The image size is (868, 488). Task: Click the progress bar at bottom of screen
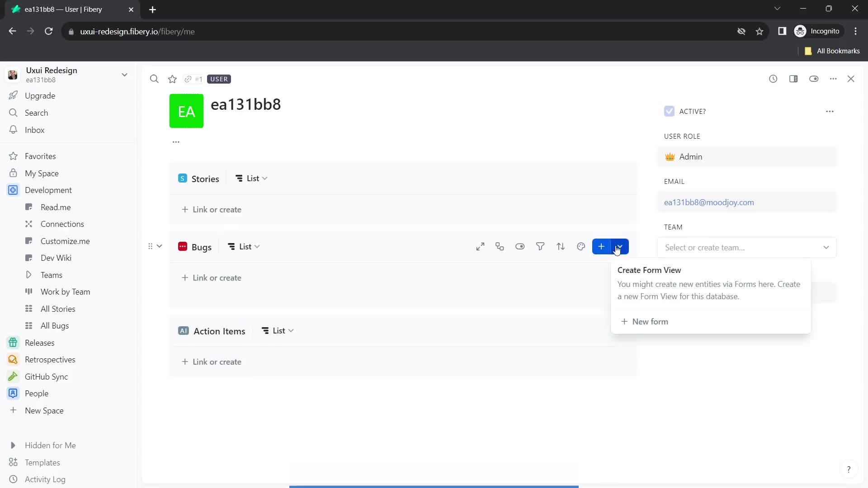[434, 486]
